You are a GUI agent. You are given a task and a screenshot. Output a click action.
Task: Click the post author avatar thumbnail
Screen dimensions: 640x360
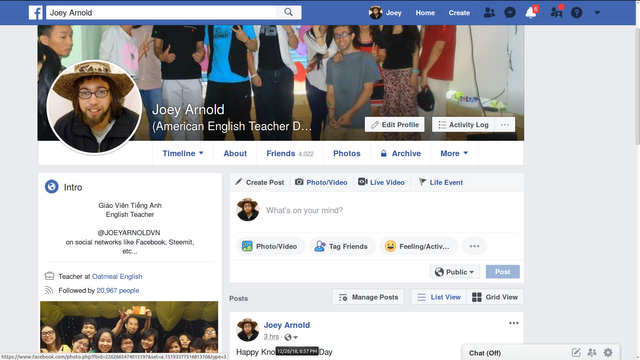247,330
